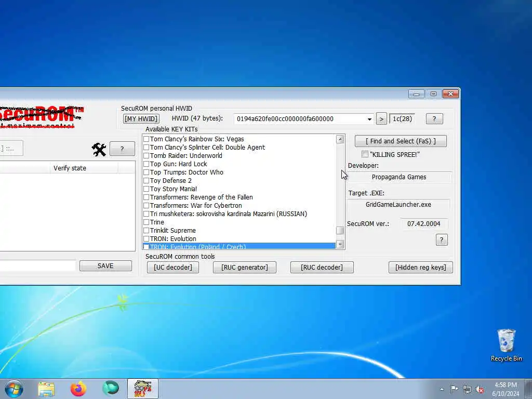This screenshot has width=532, height=399.
Task: Tick the Tomb Raider: Underworld checkbox
Action: point(146,155)
